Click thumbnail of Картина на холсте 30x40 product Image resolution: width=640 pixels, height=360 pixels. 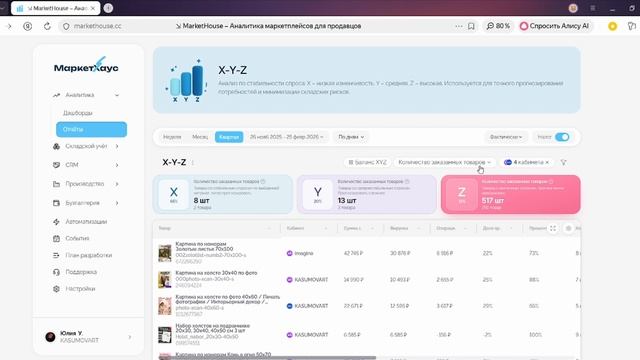point(165,280)
